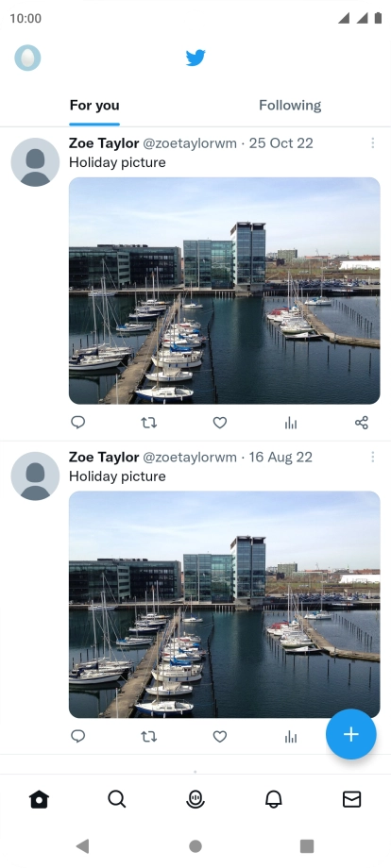
Task: Open overflow menu on 25 Oct tweet
Action: [373, 143]
